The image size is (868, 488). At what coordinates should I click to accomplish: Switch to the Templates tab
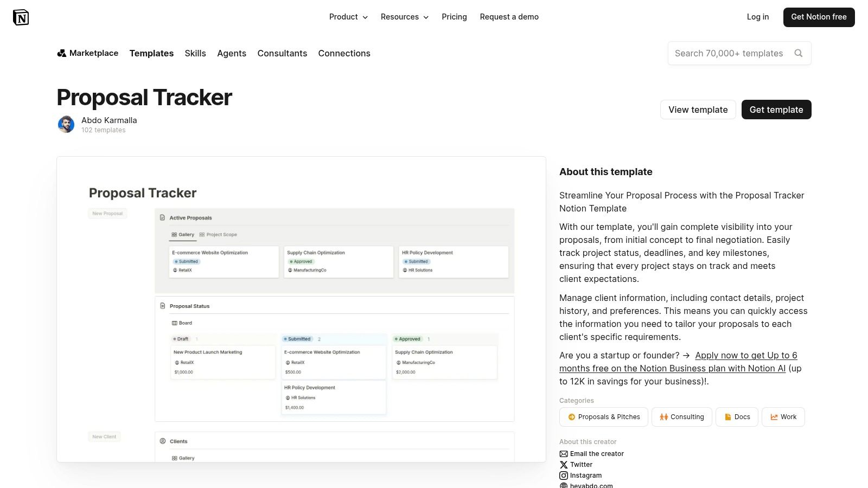[x=151, y=53]
